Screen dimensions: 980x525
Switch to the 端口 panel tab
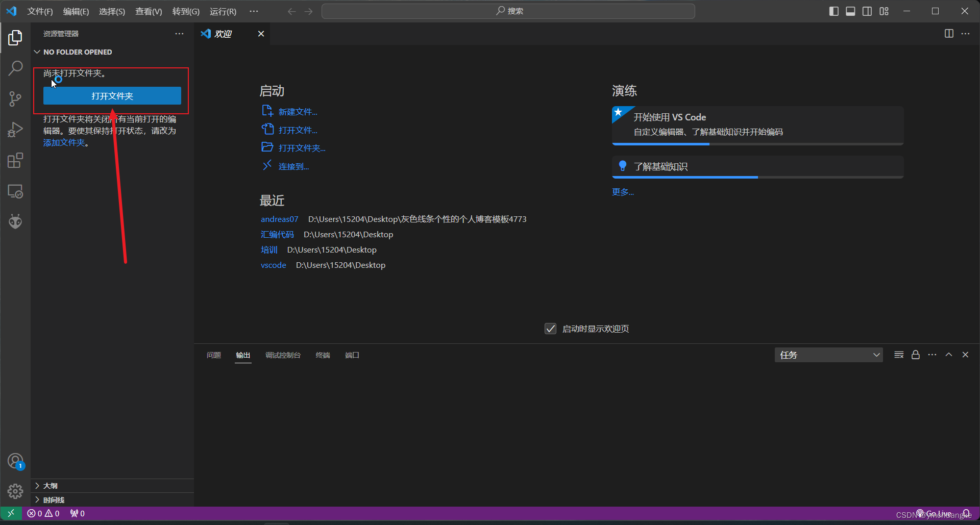coord(352,355)
